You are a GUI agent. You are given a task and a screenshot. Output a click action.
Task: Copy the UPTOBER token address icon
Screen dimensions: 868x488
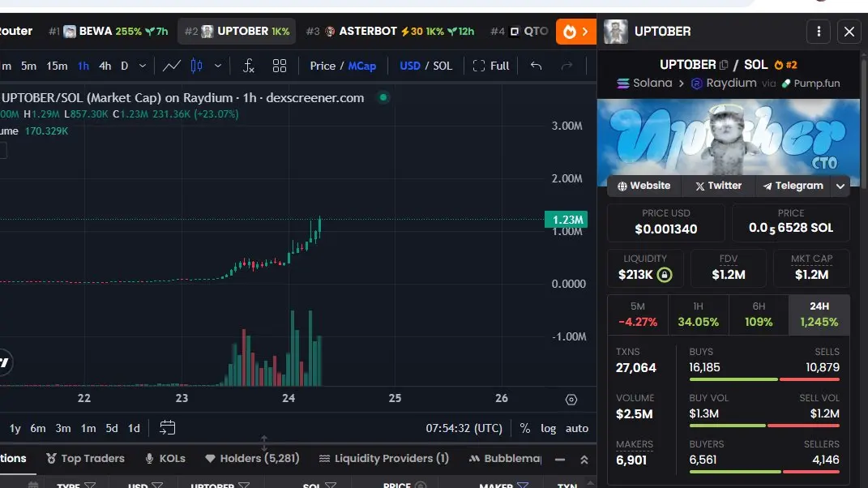[x=724, y=65]
